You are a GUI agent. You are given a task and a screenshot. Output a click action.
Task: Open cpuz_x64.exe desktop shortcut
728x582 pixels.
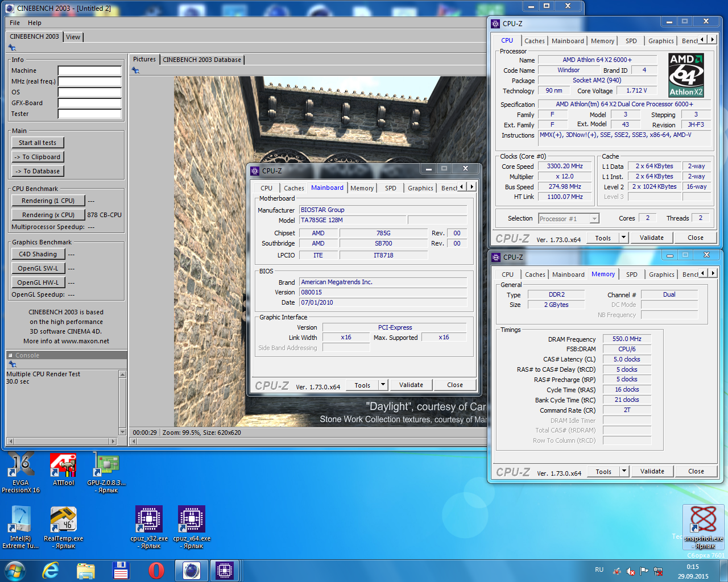(192, 527)
